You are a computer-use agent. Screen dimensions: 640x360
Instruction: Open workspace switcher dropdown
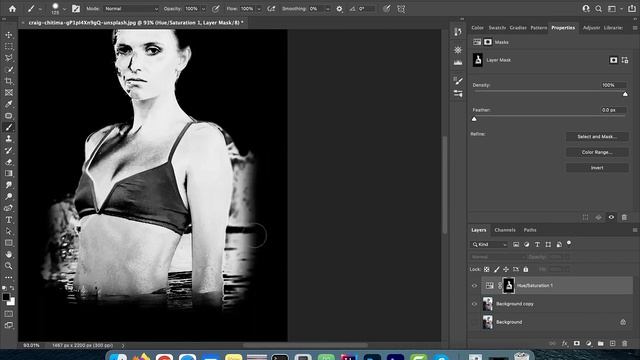coord(613,9)
